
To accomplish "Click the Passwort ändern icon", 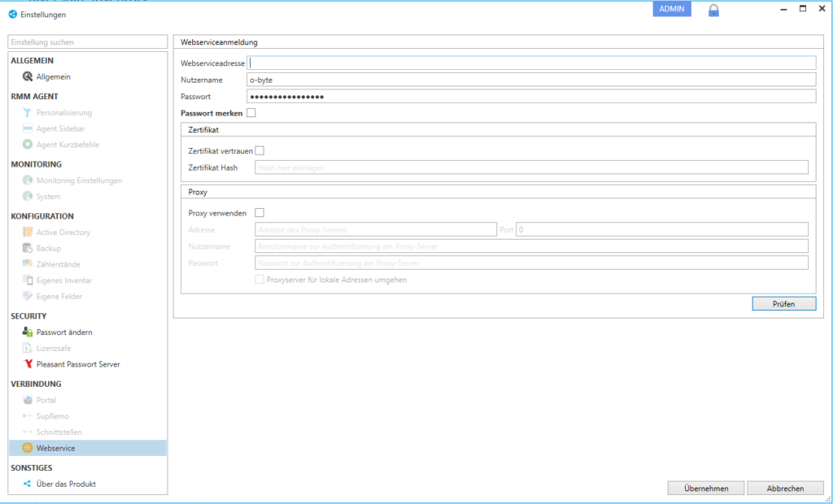I will [x=28, y=332].
